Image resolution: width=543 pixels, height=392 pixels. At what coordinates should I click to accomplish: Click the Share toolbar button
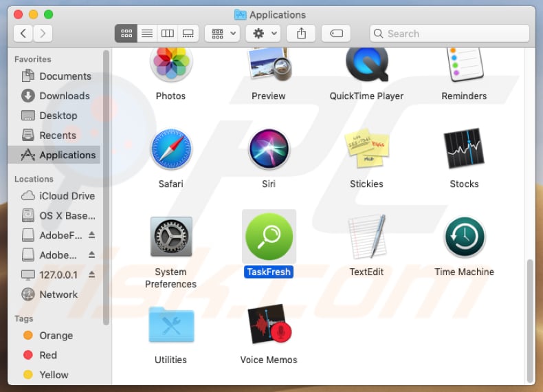click(301, 34)
